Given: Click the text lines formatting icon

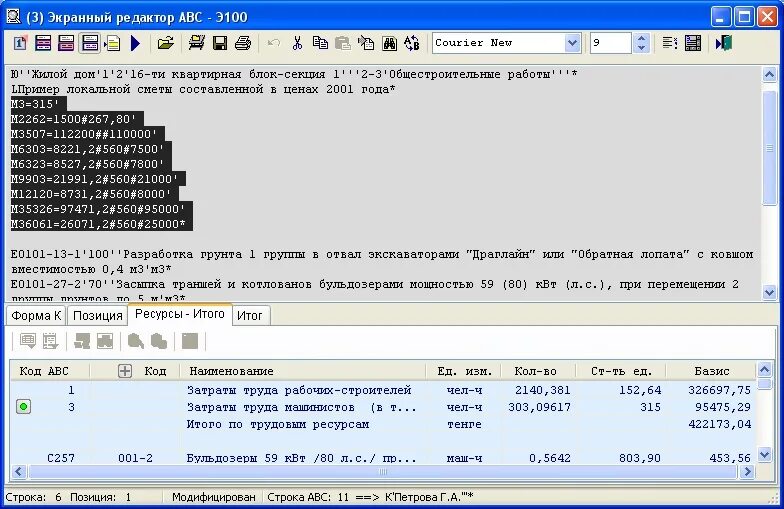Looking at the screenshot, I should (x=670, y=43).
